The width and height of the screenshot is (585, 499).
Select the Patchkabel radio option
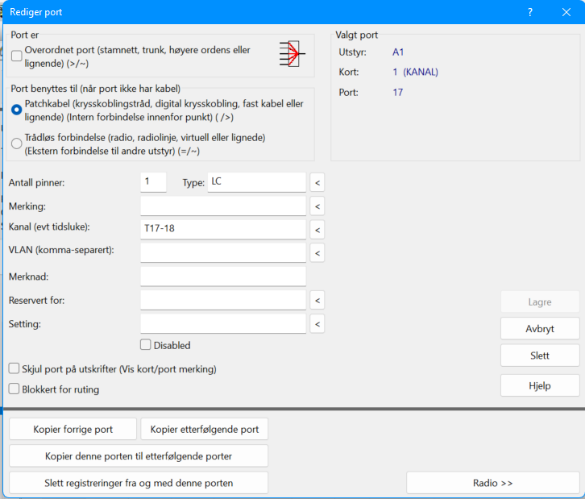[x=16, y=110]
